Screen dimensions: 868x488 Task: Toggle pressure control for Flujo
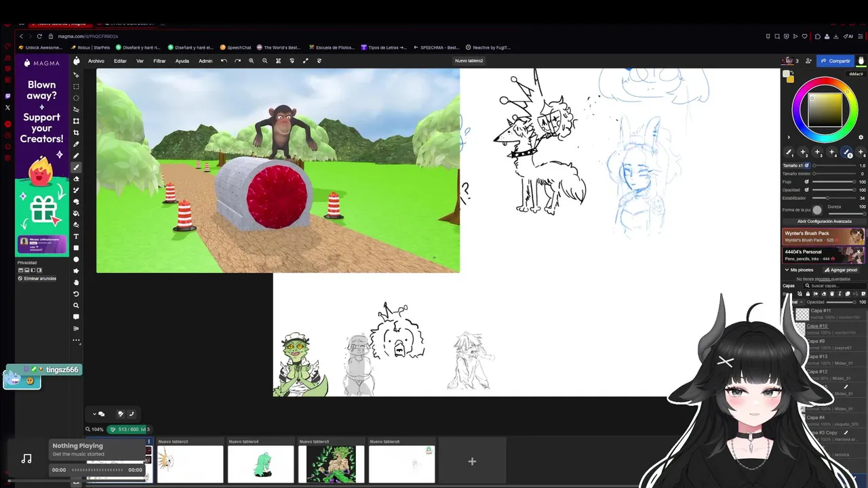click(x=807, y=182)
